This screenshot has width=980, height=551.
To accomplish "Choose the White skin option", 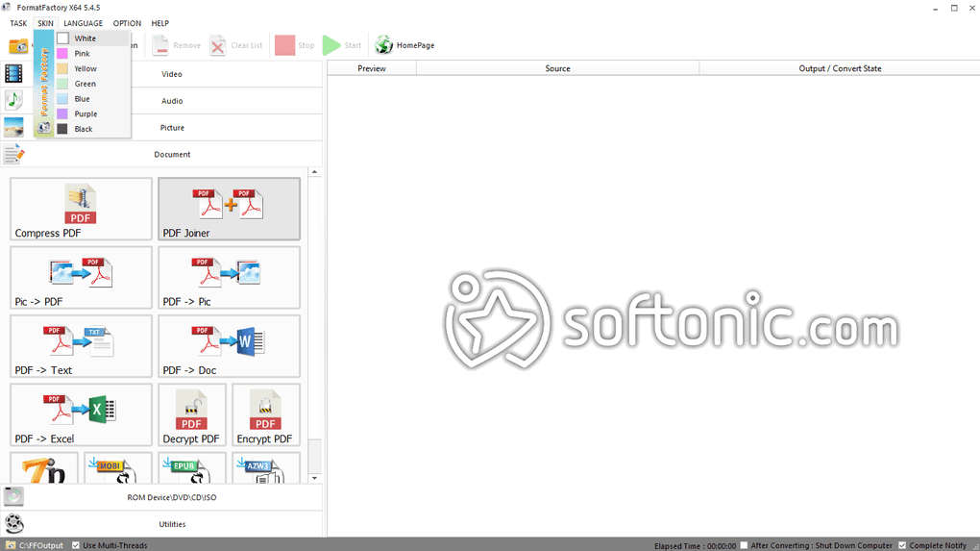I will pyautogui.click(x=92, y=38).
